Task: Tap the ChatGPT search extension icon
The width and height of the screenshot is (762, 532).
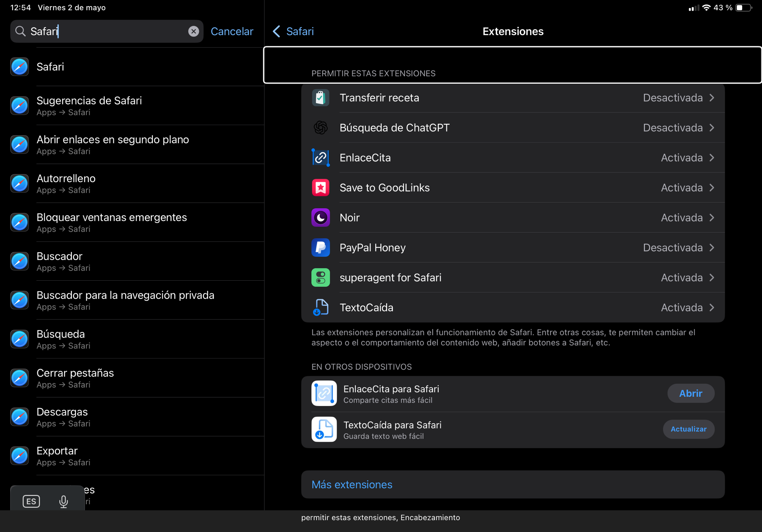Action: pyautogui.click(x=320, y=128)
